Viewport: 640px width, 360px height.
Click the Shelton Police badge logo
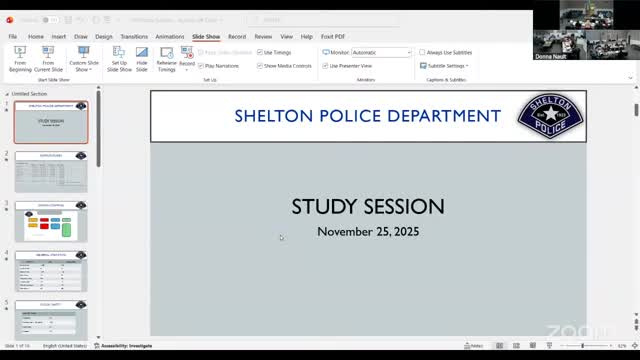pos(550,116)
